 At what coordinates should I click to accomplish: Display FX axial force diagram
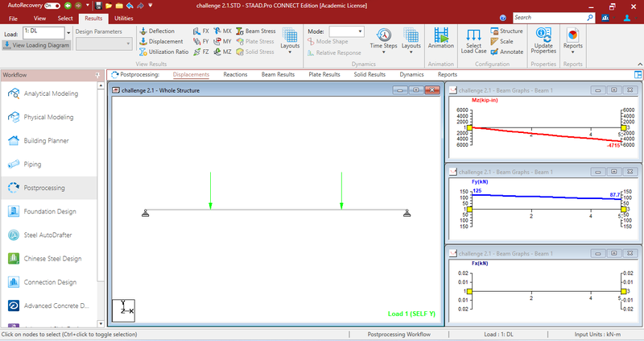click(x=201, y=31)
